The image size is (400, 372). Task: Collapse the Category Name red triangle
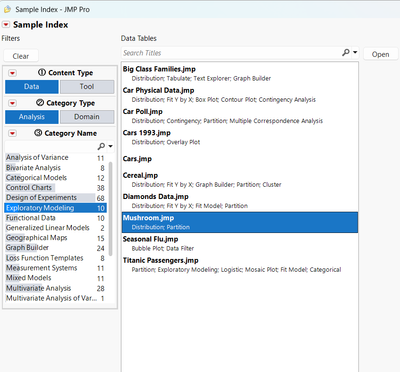pyautogui.click(x=12, y=133)
